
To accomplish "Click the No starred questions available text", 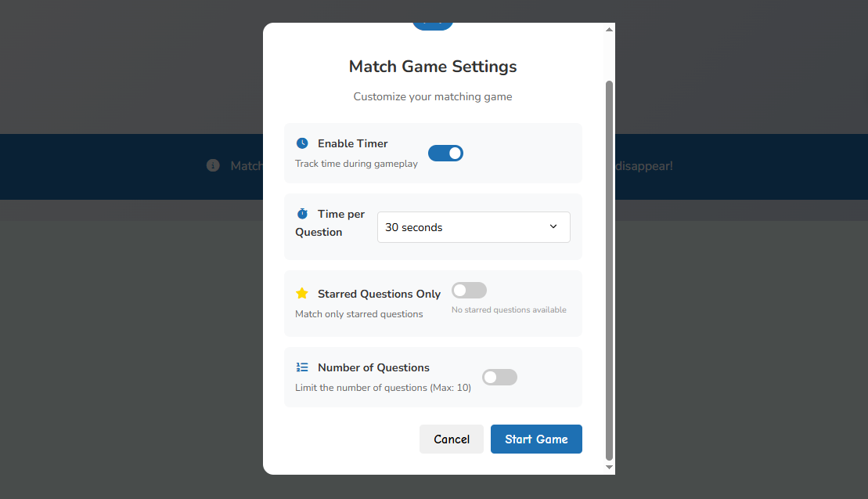I will 509,309.
